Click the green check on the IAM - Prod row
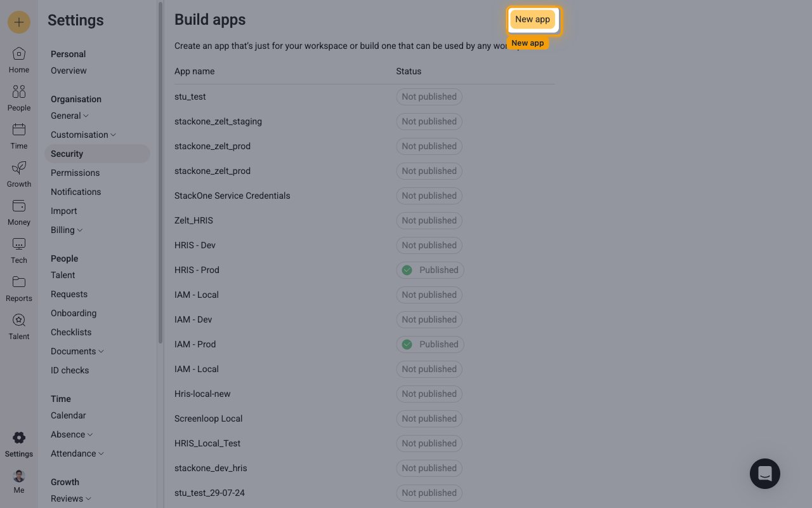 point(407,344)
